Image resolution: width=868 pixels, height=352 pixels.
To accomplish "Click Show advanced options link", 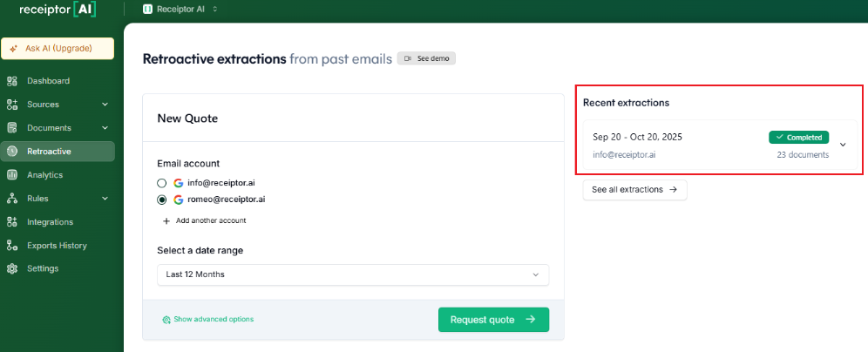I will click(x=207, y=319).
